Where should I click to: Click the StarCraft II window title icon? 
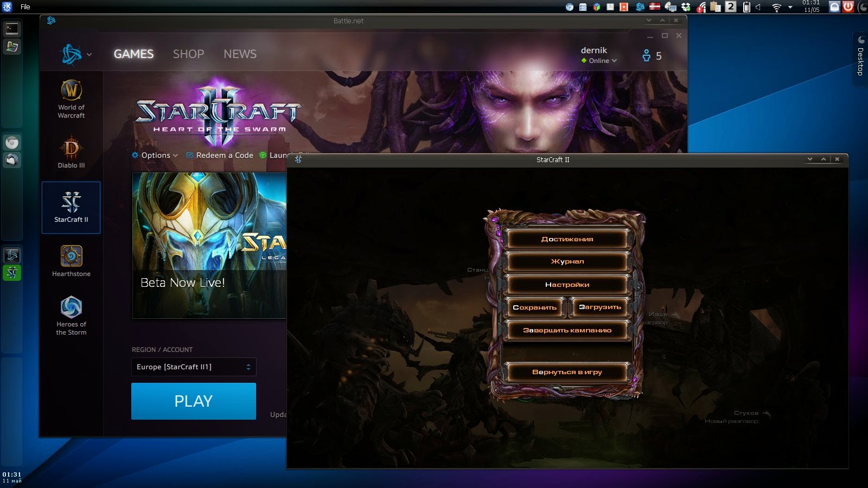[298, 159]
